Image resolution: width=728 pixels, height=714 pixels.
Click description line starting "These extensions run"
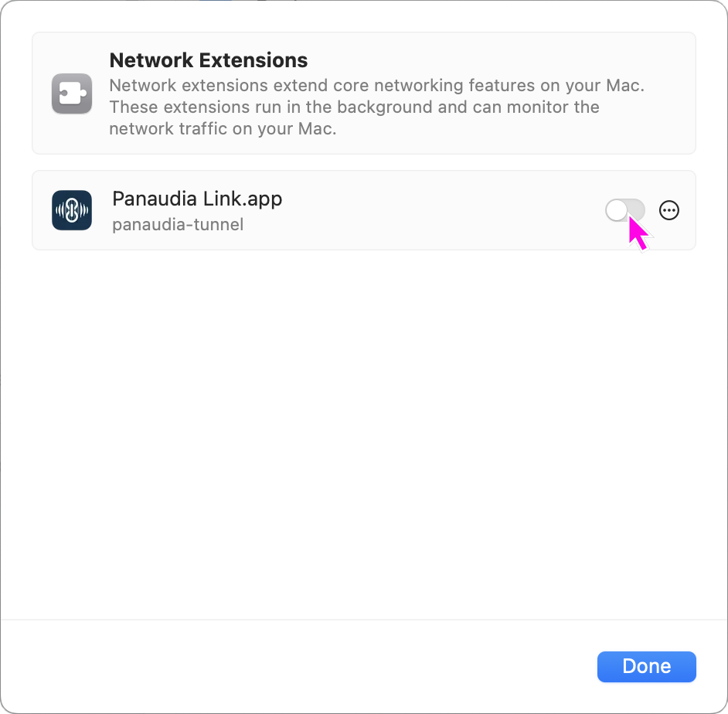(x=354, y=107)
